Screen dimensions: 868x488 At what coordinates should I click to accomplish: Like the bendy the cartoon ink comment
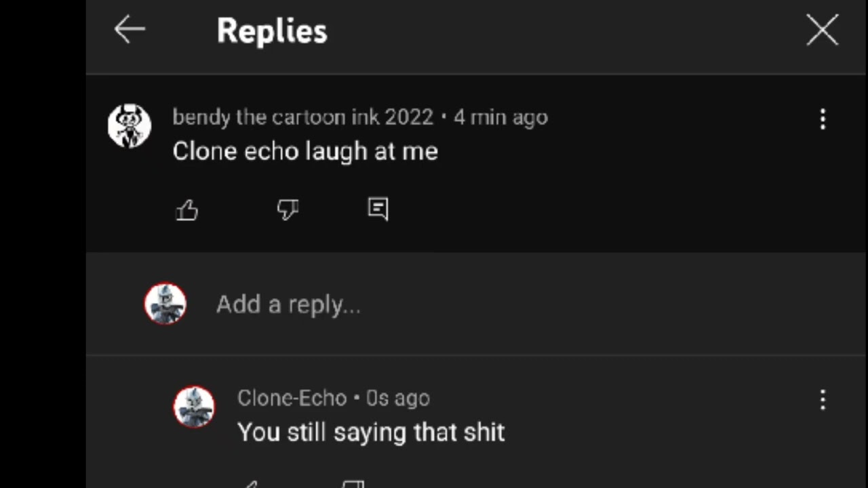click(x=187, y=209)
